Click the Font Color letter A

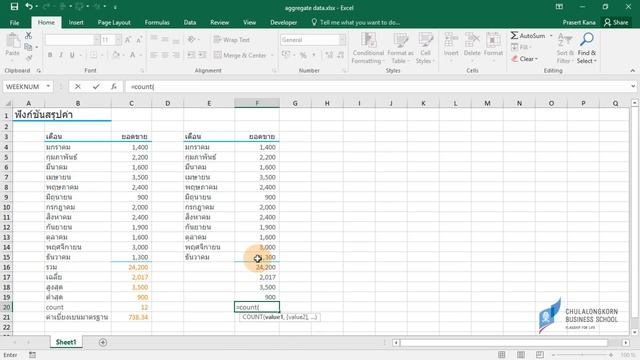coord(133,55)
